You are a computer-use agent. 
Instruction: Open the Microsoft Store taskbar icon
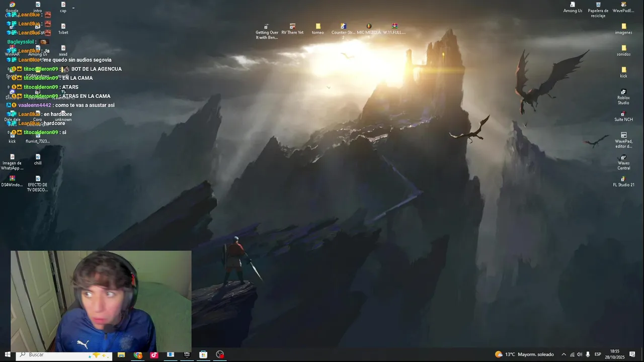point(203,354)
